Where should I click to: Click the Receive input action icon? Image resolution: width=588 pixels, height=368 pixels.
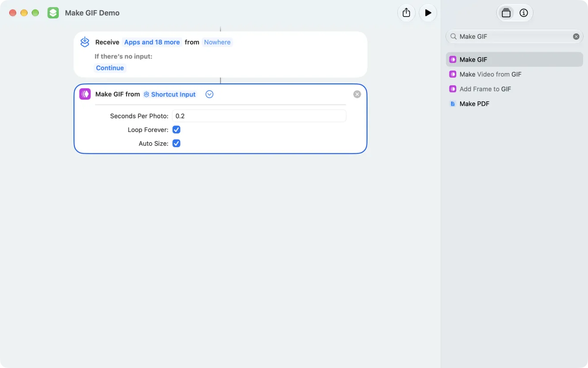pyautogui.click(x=85, y=42)
